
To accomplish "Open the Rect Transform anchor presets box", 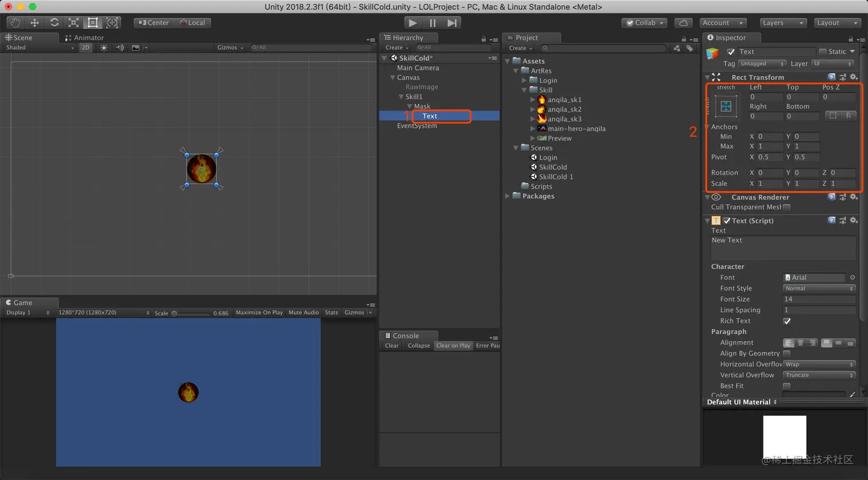I will click(726, 106).
